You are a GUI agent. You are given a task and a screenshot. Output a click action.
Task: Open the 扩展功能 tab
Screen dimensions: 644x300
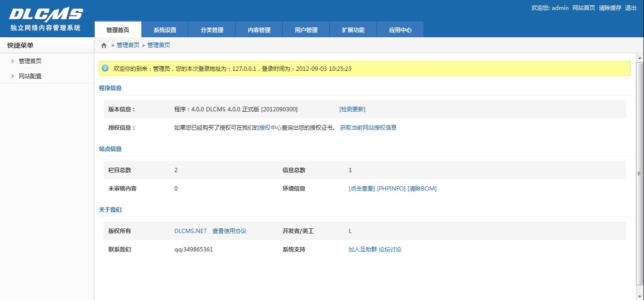tap(353, 30)
